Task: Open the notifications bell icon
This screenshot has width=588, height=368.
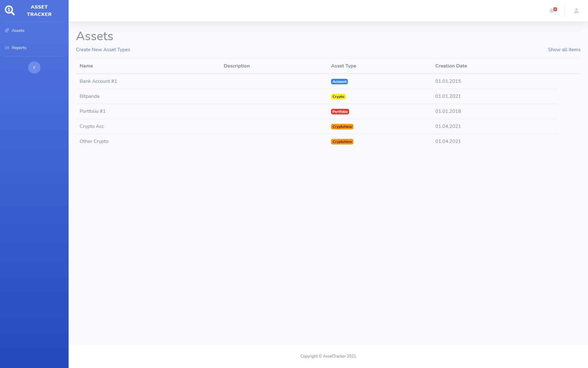Action: pos(552,11)
